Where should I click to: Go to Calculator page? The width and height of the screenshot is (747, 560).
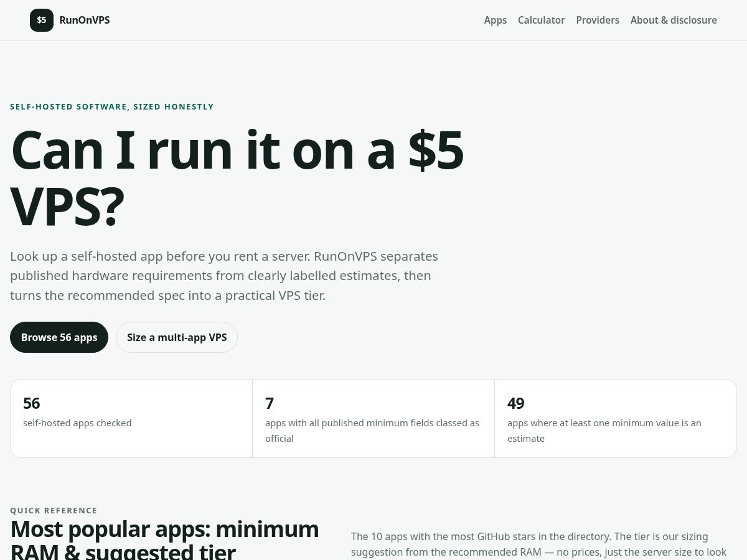(x=542, y=20)
